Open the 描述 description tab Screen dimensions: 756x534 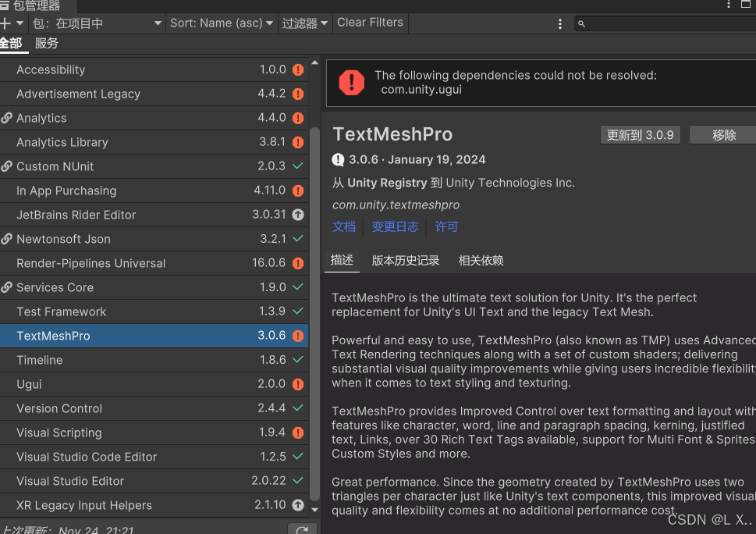(x=342, y=261)
